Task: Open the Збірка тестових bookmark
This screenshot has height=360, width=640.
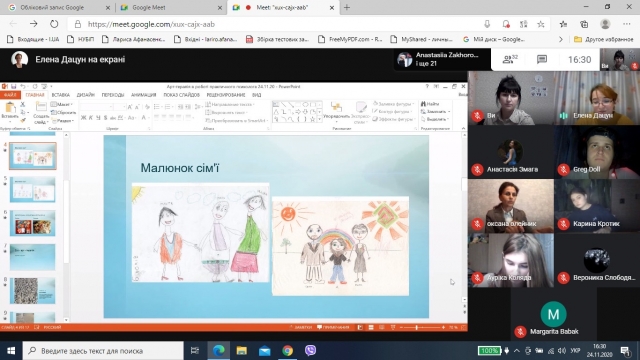Action: (x=277, y=39)
